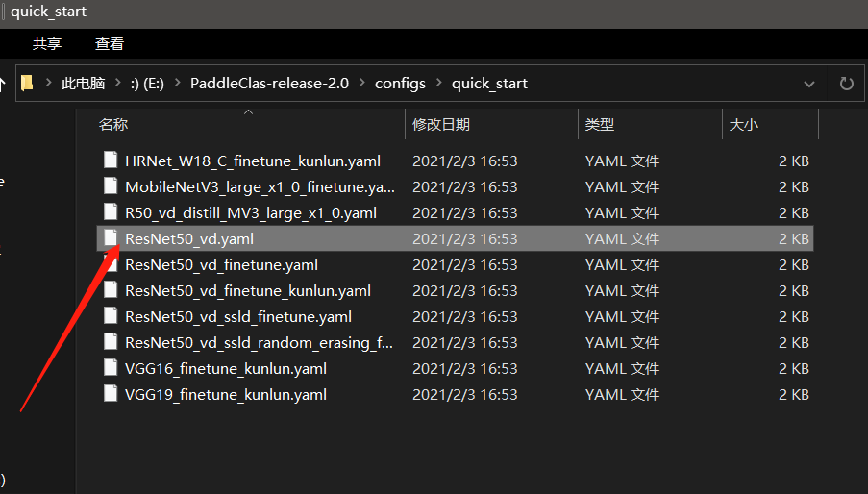This screenshot has height=494, width=868.
Task: Click modified date of VGG16_finetune_kunlun.yaml
Action: pos(465,368)
